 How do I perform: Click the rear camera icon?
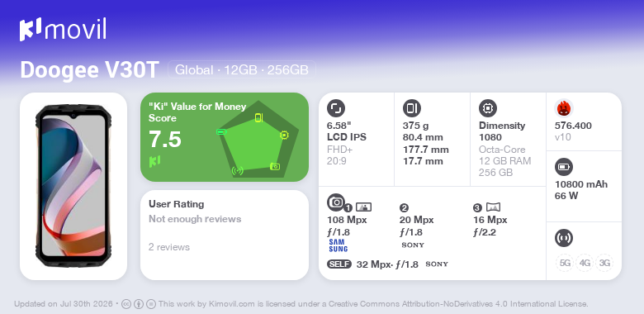(336, 202)
